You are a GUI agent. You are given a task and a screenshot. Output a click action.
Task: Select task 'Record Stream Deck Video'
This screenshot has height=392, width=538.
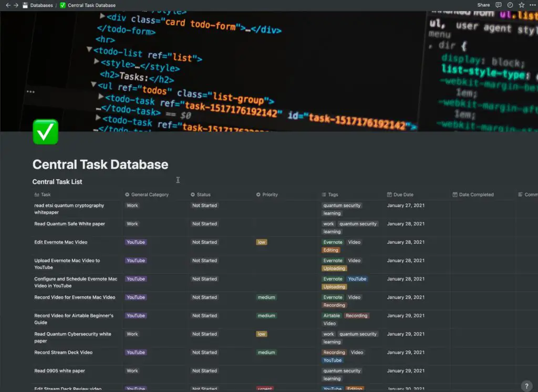pos(64,352)
